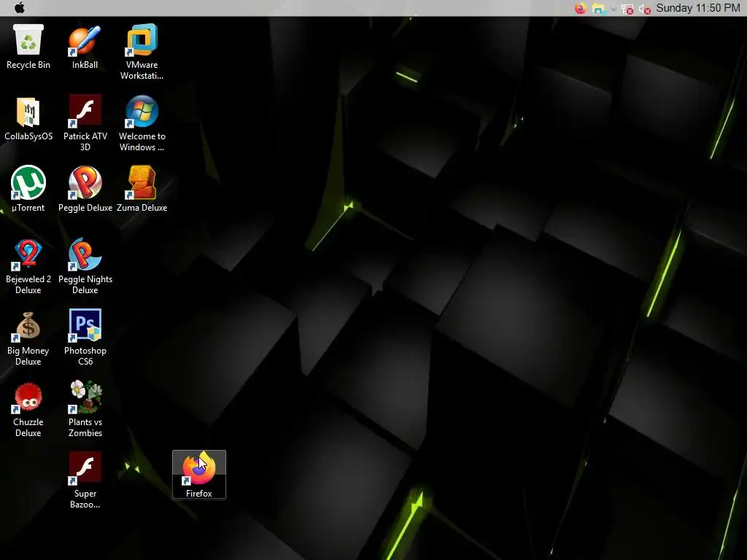Select the Chuzzle Deluxe icon
The width and height of the screenshot is (747, 560).
28,408
